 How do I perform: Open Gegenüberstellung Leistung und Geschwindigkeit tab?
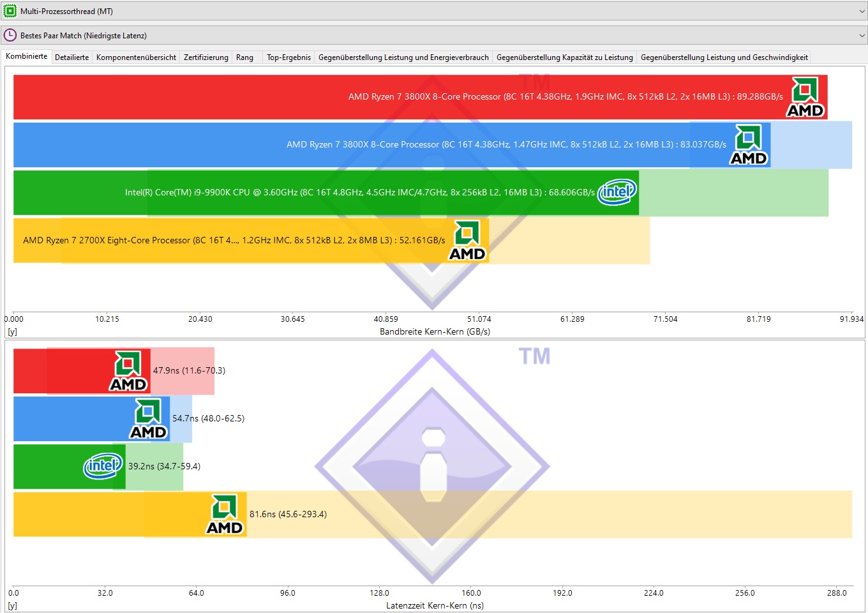724,57
